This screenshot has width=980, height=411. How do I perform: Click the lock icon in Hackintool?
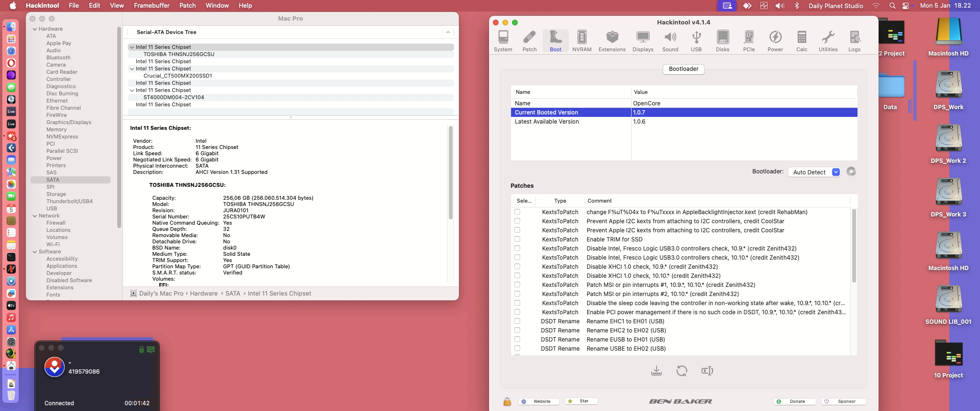507,402
